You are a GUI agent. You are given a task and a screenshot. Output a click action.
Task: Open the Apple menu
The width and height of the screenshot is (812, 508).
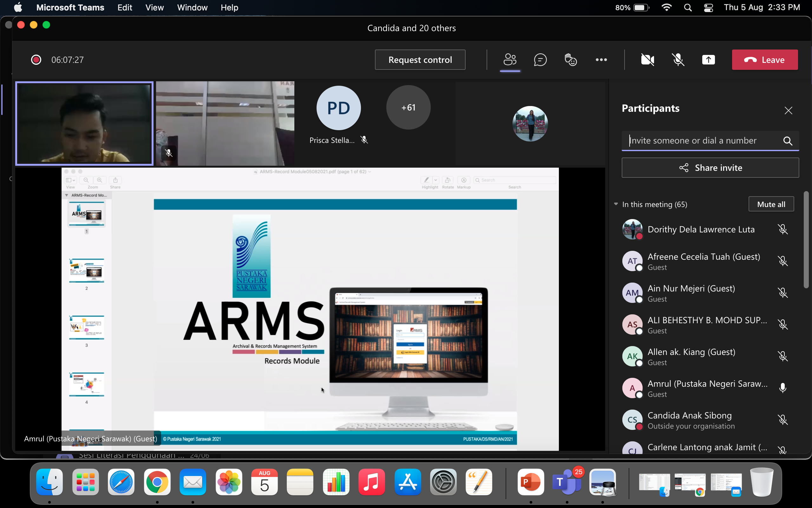(18, 7)
